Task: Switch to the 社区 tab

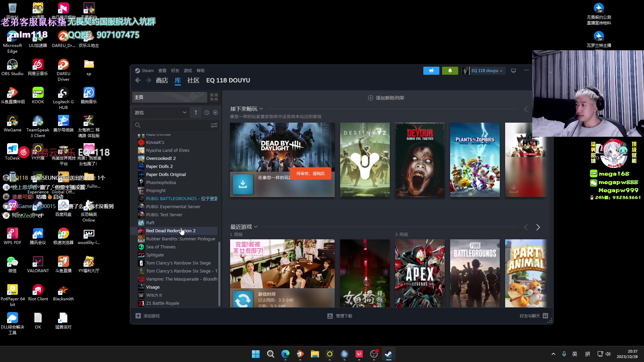Action: click(x=194, y=80)
